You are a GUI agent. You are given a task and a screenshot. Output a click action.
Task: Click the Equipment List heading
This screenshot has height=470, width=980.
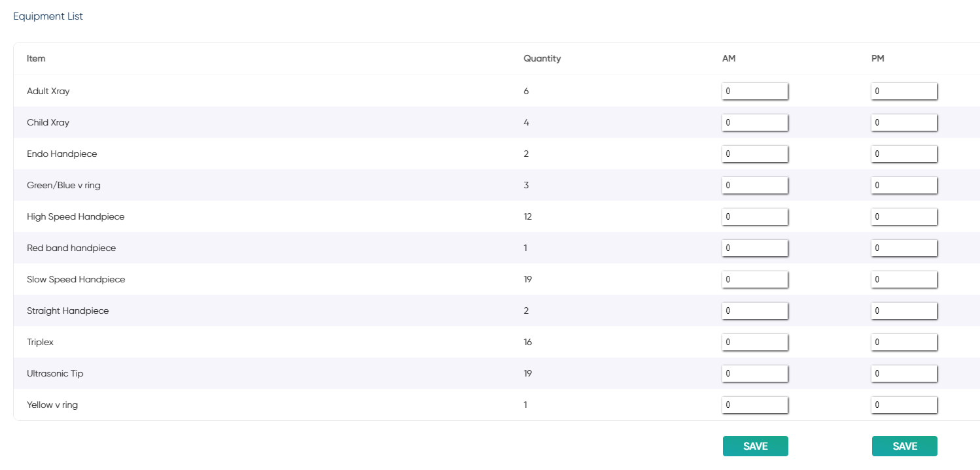(x=48, y=16)
